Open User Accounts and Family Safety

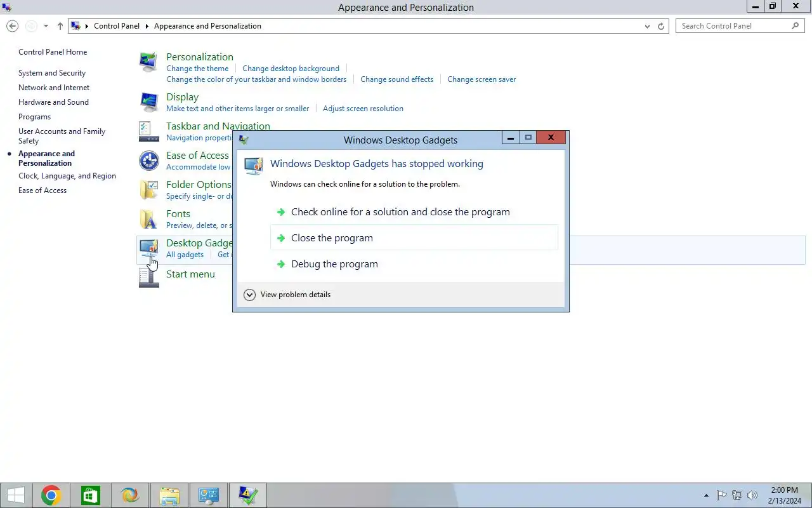pyautogui.click(x=62, y=136)
